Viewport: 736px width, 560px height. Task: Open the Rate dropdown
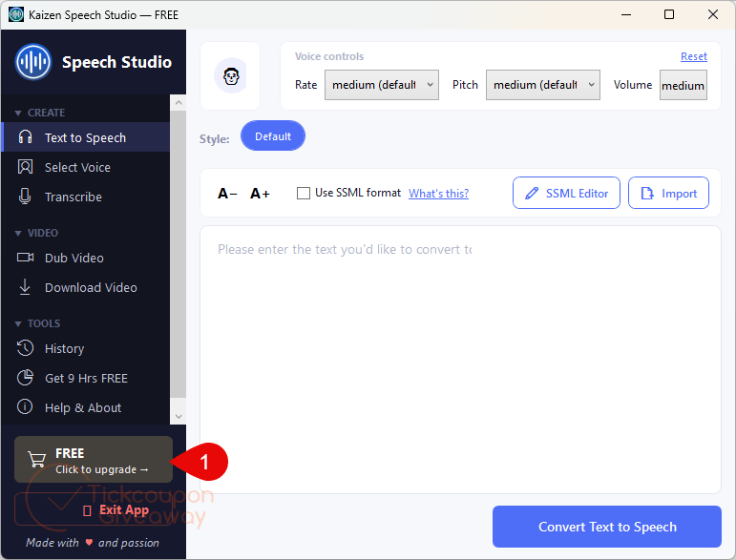[x=382, y=85]
